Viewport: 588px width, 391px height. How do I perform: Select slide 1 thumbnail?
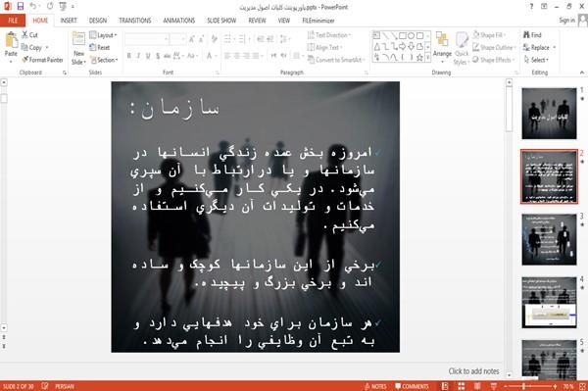(x=549, y=114)
